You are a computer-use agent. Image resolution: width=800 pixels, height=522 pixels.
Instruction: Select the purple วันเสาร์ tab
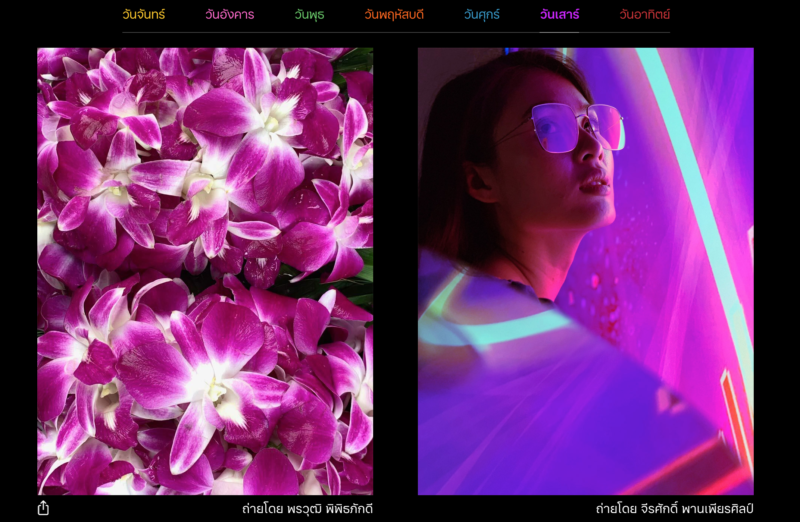click(559, 15)
